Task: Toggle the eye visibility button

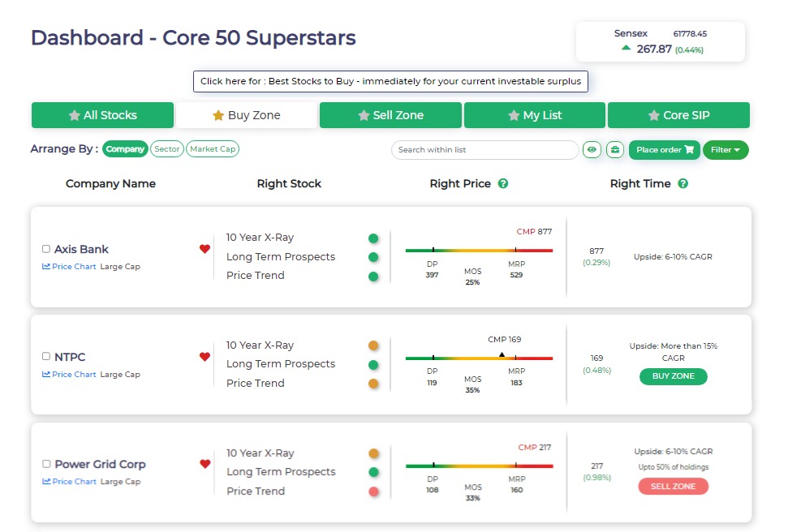Action: (592, 150)
